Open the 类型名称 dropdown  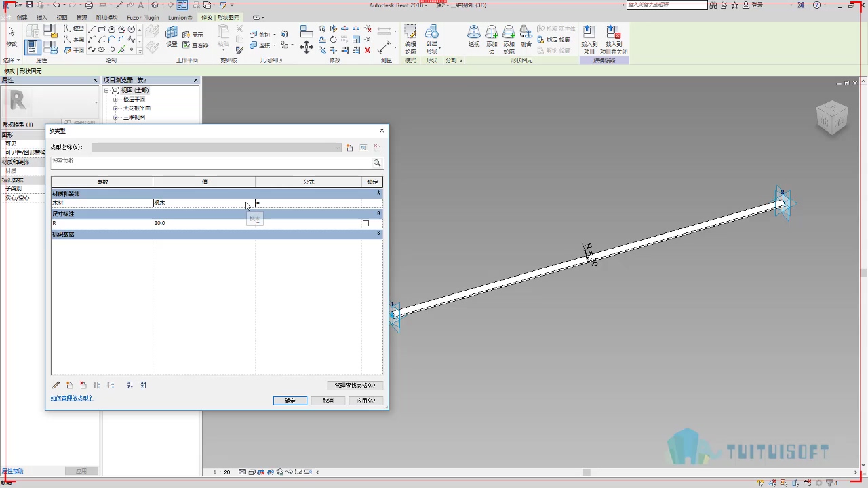pyautogui.click(x=217, y=148)
